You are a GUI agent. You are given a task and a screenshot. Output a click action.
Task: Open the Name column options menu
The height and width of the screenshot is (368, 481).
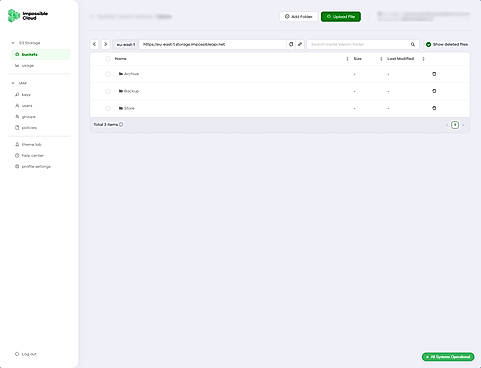pos(347,59)
